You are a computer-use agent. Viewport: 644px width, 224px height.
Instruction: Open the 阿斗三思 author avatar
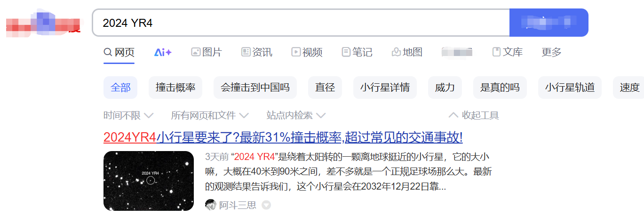pyautogui.click(x=211, y=205)
